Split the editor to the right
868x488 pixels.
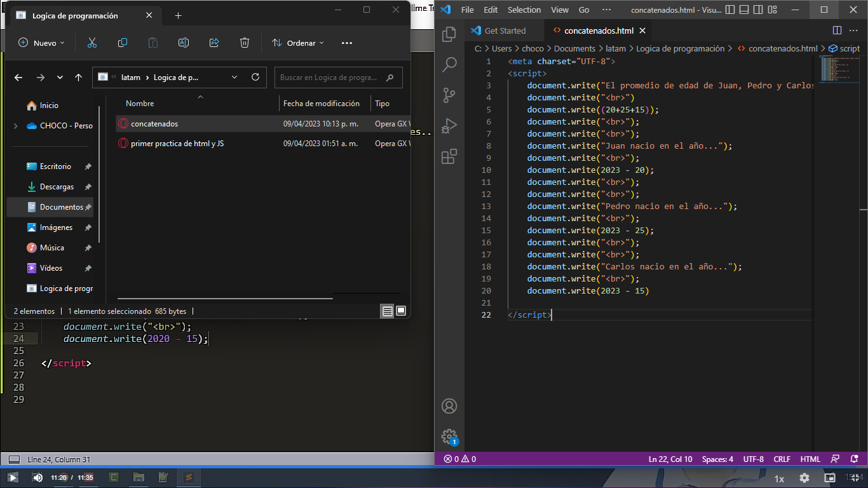point(837,30)
